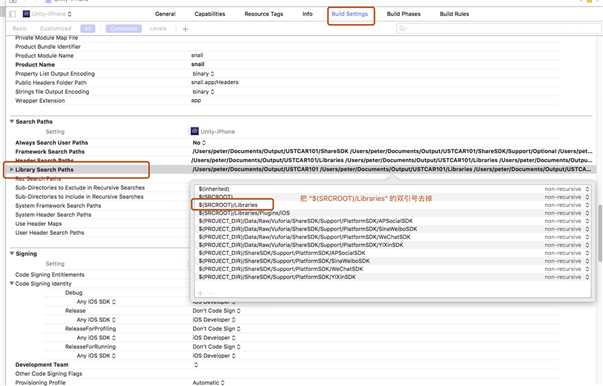The width and height of the screenshot is (603, 386).
Task: Open iOS Developer popup under ReleaseForRunning
Action: [x=214, y=356]
